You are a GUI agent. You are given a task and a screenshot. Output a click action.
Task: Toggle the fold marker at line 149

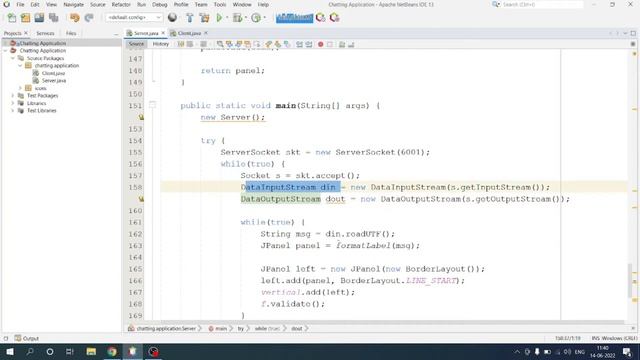click(153, 82)
